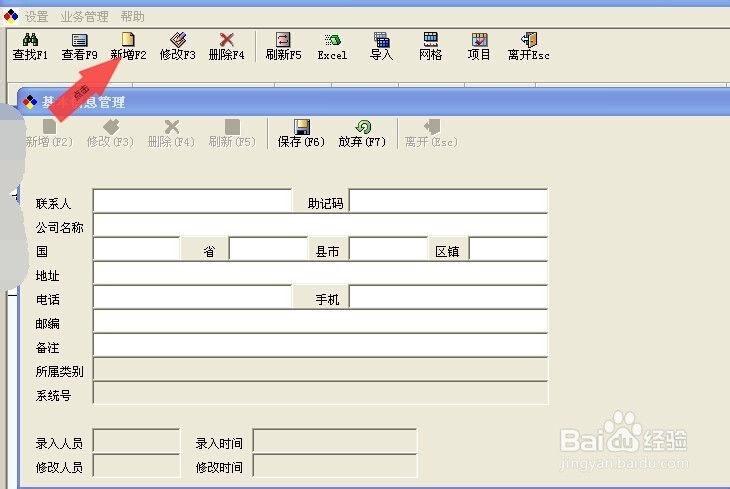The height and width of the screenshot is (489, 730).
Task: Click the 修改时间 field
Action: pos(335,466)
